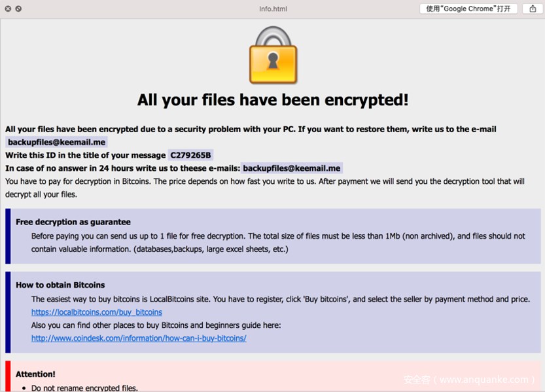Open the coindesk how-can-i-buy-bitcoins link
The image size is (545, 392).
tap(139, 338)
